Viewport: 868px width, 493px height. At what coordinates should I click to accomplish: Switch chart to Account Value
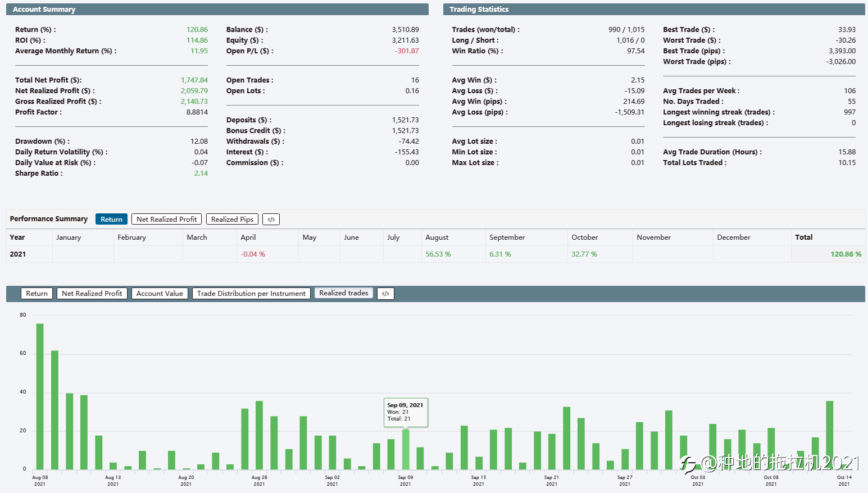point(160,294)
